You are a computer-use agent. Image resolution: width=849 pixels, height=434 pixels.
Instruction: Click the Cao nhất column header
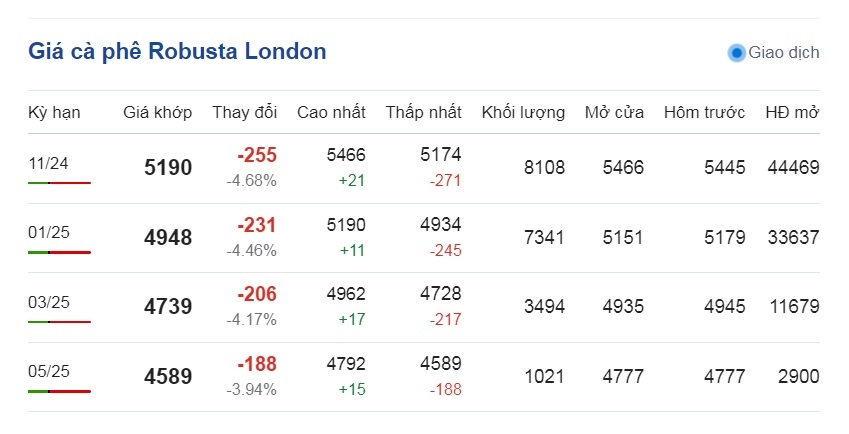(331, 112)
